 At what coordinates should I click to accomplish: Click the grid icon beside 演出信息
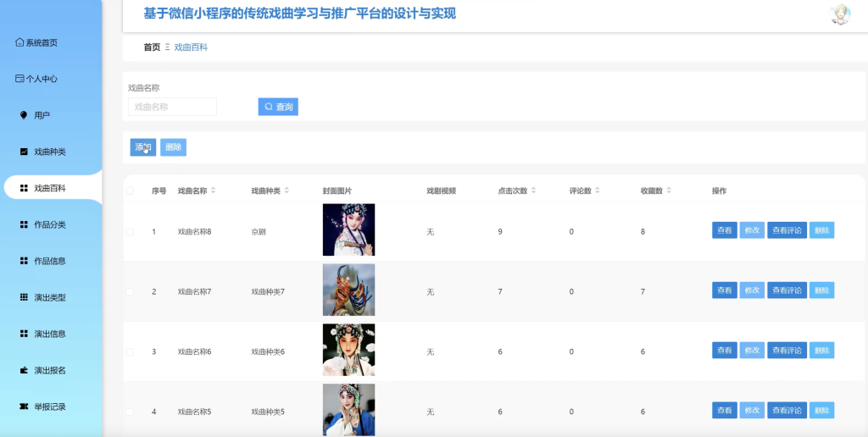24,334
